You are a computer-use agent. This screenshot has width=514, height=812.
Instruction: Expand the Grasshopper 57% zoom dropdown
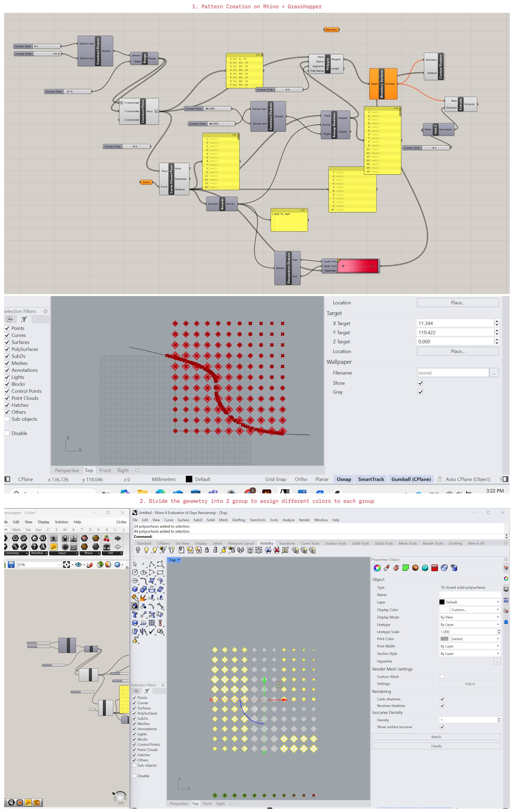59,564
